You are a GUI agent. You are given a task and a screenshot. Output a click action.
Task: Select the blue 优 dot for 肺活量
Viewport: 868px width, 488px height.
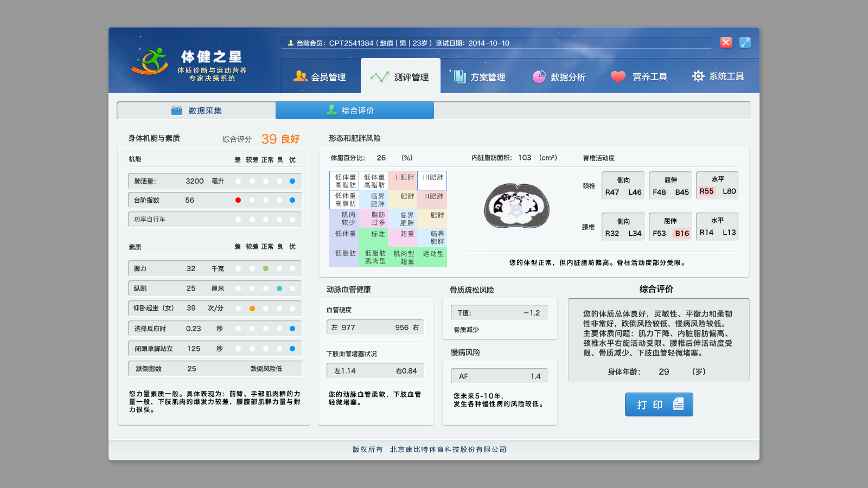pyautogui.click(x=292, y=181)
